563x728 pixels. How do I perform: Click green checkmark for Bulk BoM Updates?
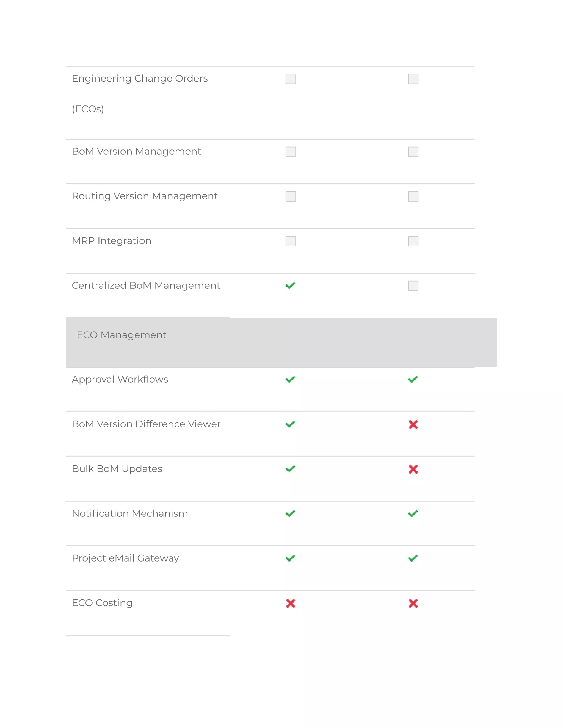pos(290,469)
